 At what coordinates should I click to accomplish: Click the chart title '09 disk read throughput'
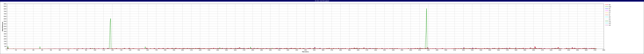pos(322,1)
